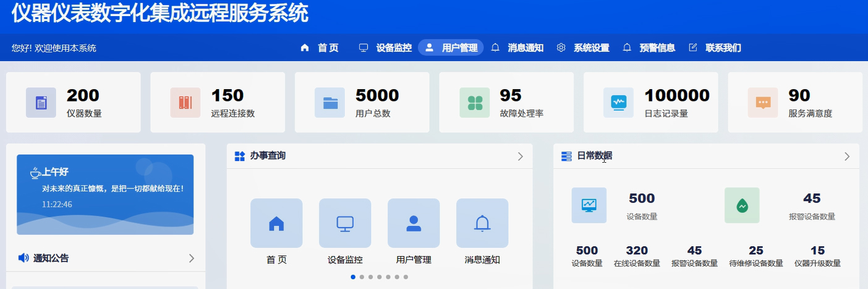This screenshot has width=868, height=289.
Task: Open 消息通知 in the top navigation
Action: 517,48
